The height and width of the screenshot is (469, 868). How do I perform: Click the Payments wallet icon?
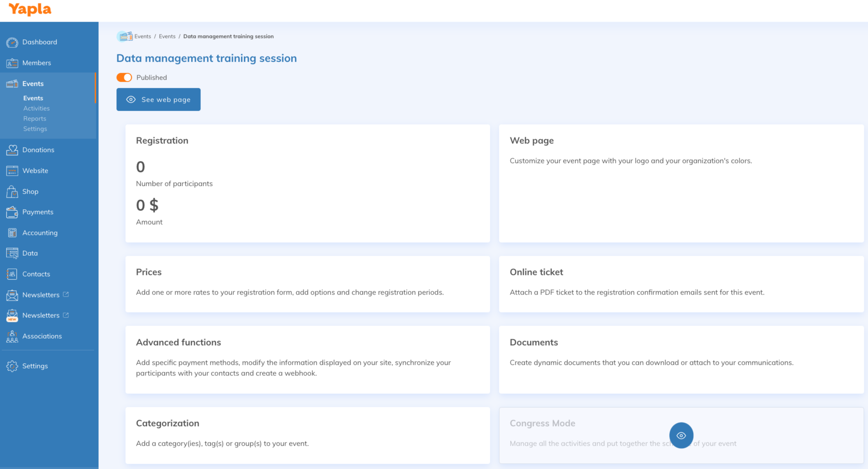(12, 212)
